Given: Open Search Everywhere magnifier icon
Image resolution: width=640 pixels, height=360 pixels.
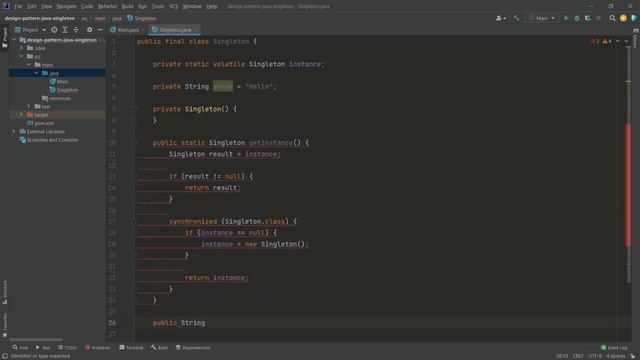Looking at the screenshot, I should (x=612, y=18).
